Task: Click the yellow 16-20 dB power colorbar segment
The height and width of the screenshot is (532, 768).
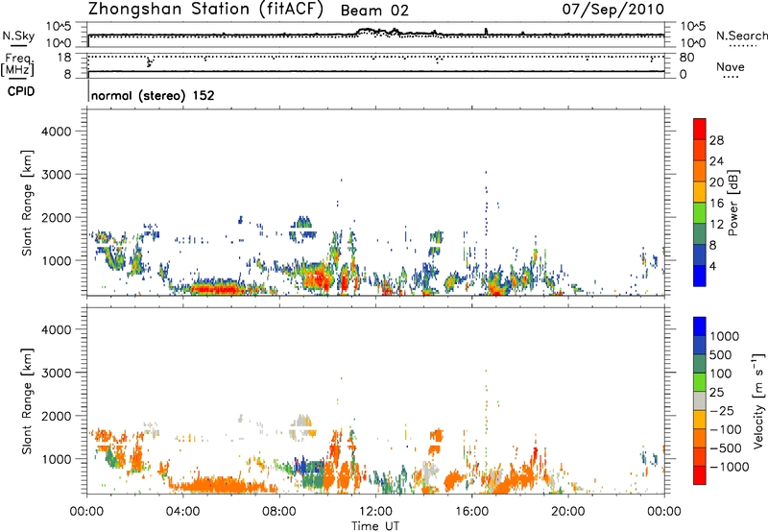Action: click(x=700, y=191)
